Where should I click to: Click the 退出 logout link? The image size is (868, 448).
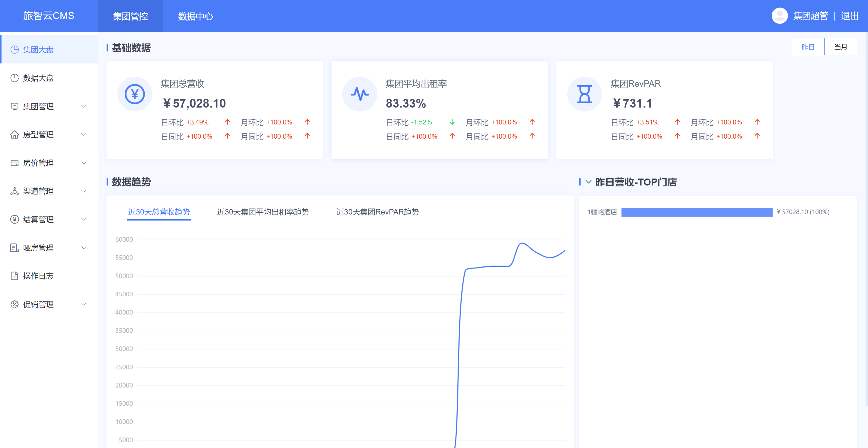tap(850, 16)
